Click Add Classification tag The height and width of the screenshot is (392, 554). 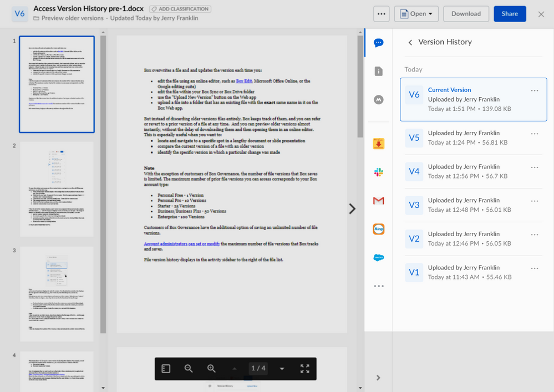(180, 9)
